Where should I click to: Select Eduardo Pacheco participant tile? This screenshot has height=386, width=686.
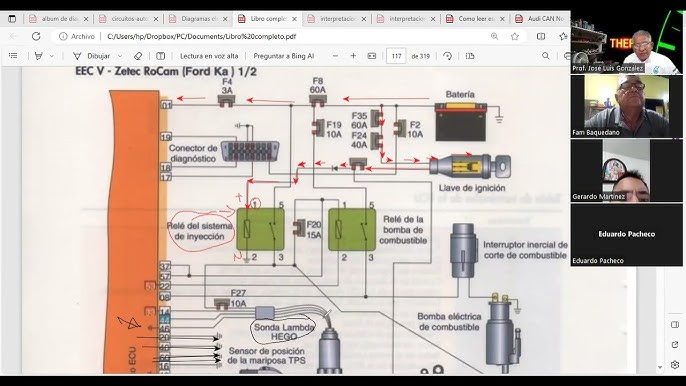(x=626, y=235)
